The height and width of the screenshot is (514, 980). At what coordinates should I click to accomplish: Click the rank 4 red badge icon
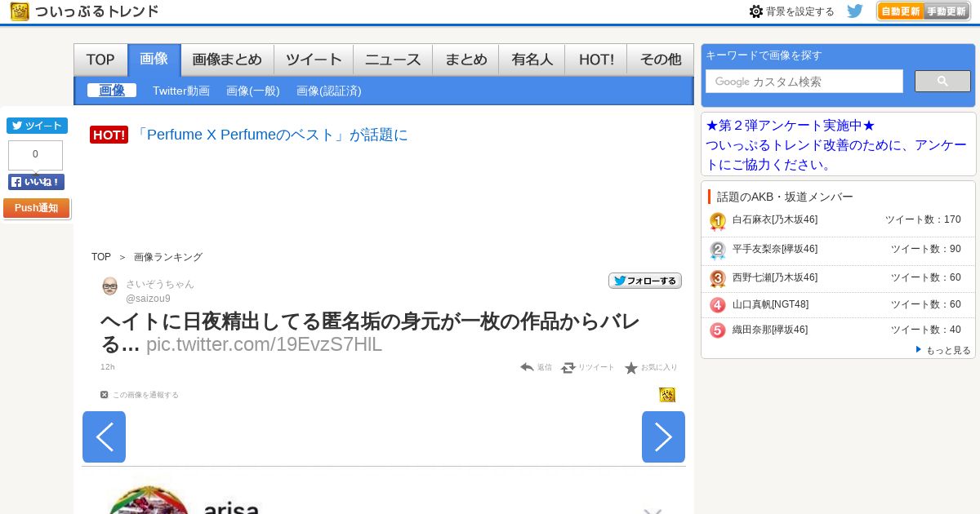[x=718, y=305]
